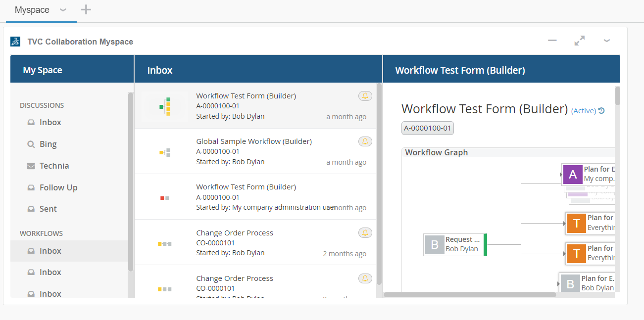
Task: Open the Technia envelope folder
Action: 54,166
